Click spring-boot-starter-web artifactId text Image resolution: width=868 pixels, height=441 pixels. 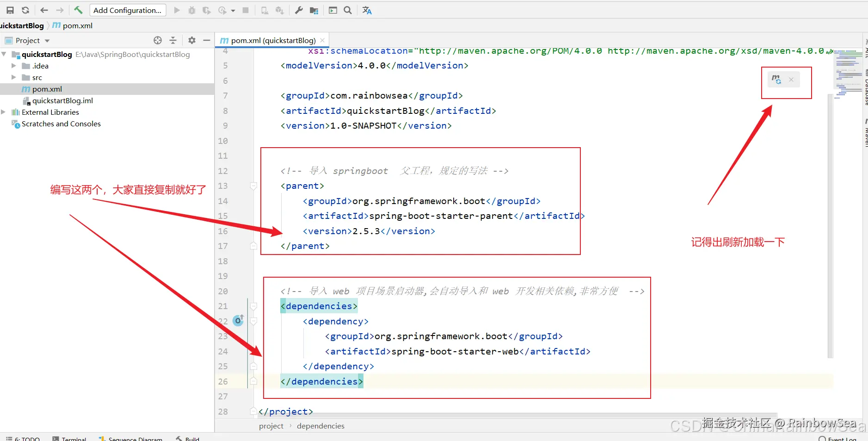tap(455, 352)
